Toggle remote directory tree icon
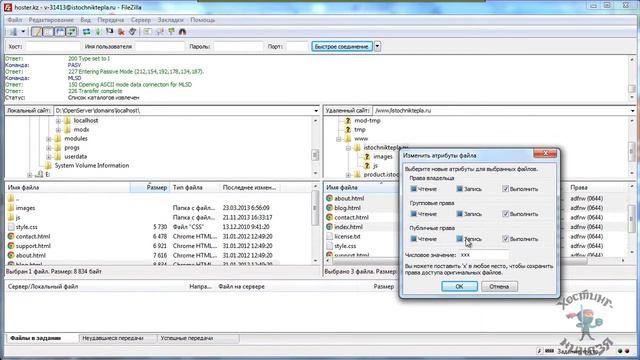Viewport: 640px width, 360px height. (x=60, y=32)
